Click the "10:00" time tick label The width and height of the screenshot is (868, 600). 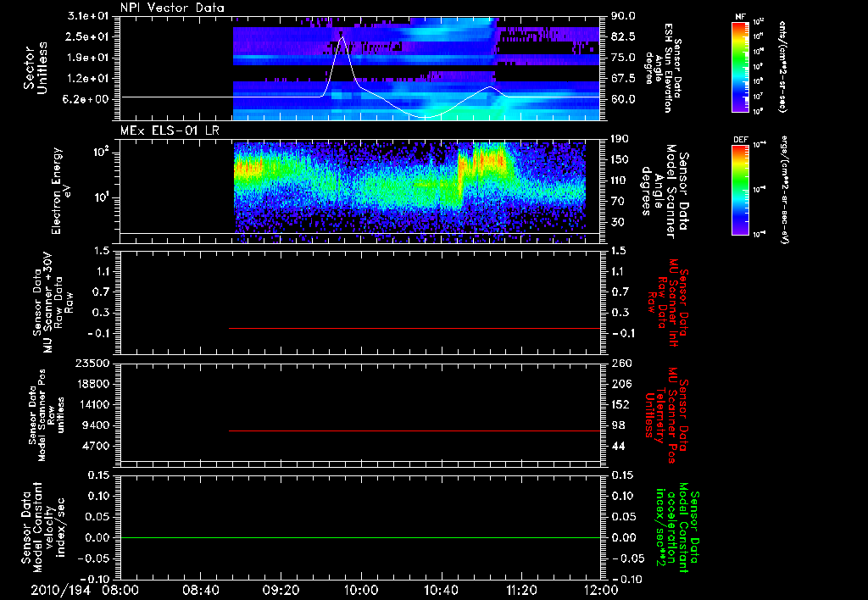tap(361, 590)
